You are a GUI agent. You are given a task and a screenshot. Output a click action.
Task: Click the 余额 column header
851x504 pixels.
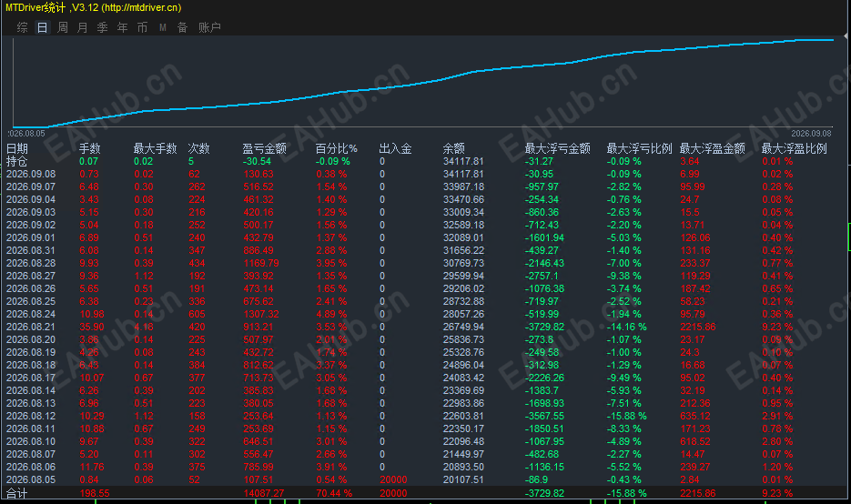pos(454,148)
